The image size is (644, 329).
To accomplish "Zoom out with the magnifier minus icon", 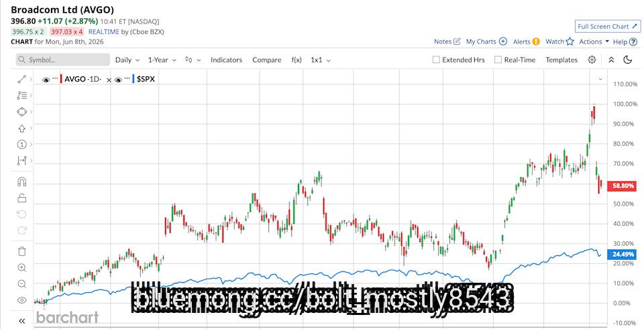I will pyautogui.click(x=21, y=284).
